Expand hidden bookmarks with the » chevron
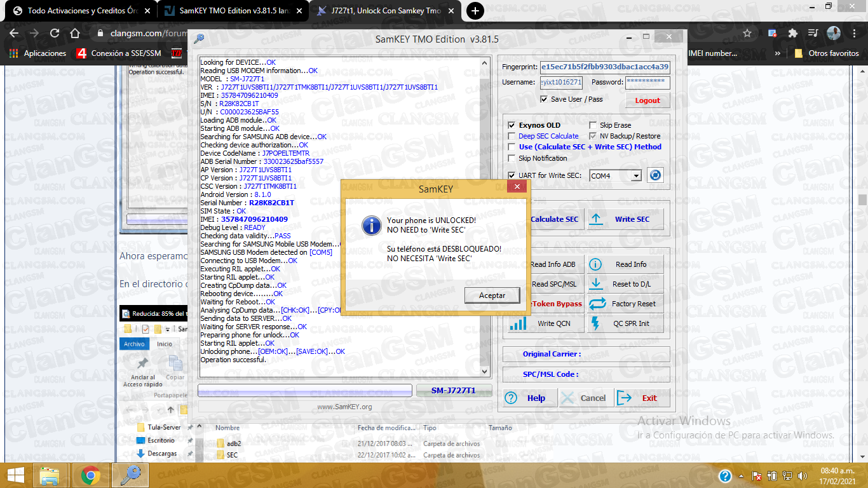868x488 pixels. pos(777,53)
